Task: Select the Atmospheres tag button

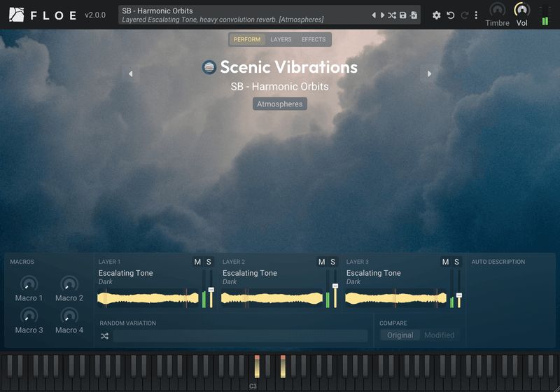Action: click(x=279, y=104)
